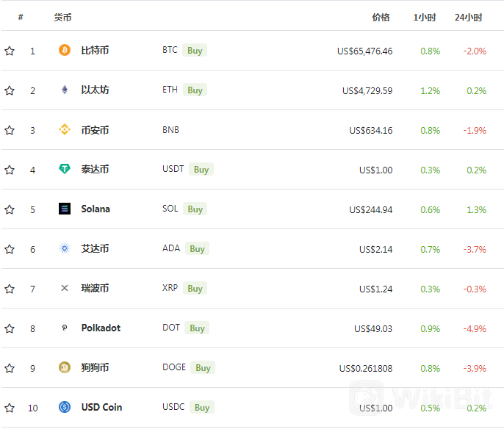Toggle favorite star for Bitcoin row

click(10, 51)
